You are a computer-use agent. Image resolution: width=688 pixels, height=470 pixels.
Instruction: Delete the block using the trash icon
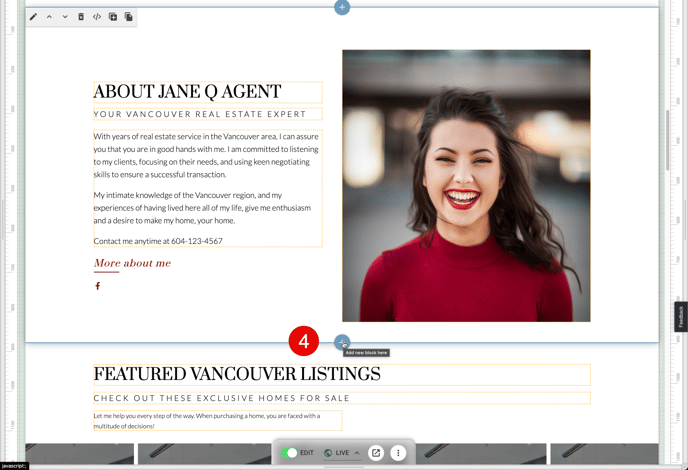pyautogui.click(x=81, y=17)
